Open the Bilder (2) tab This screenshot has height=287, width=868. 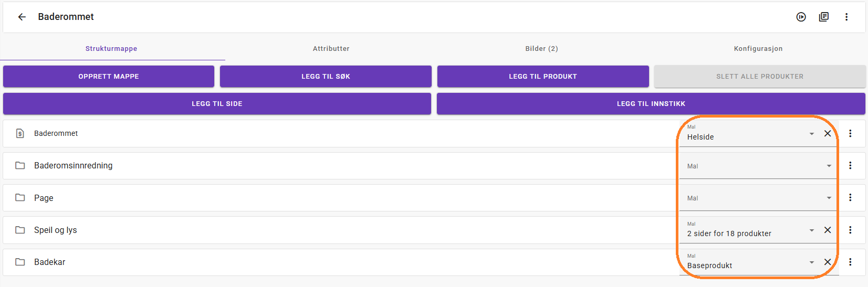(x=541, y=48)
